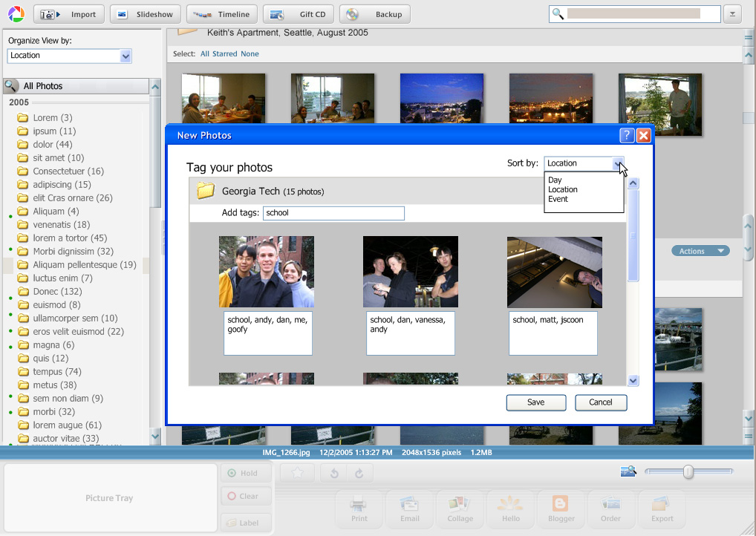Click the Sort by dropdown arrow

(x=617, y=163)
